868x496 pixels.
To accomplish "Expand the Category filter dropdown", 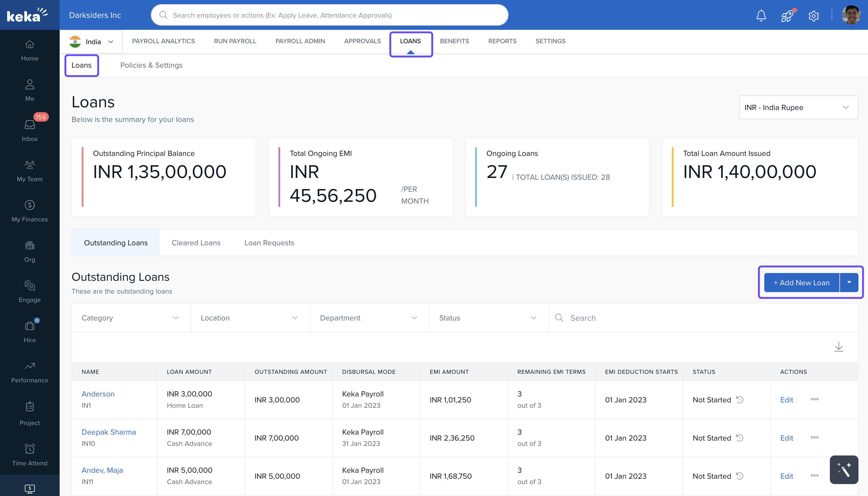I will click(x=131, y=318).
